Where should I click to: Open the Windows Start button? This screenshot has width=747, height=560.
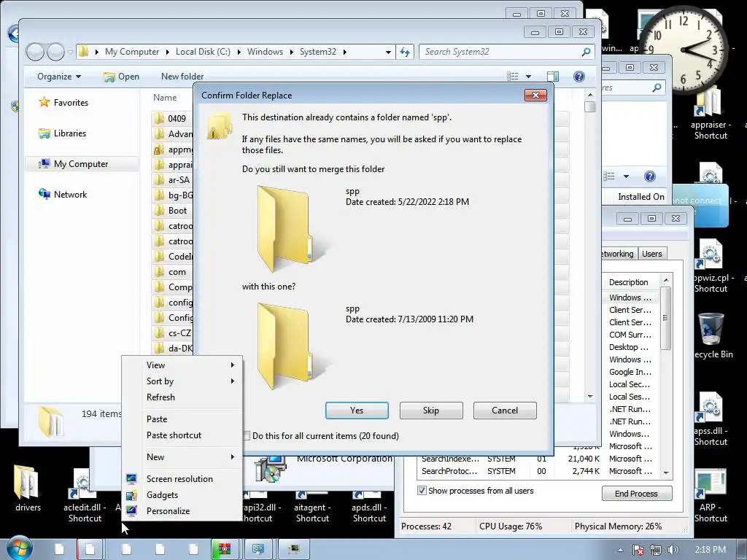[x=19, y=548]
